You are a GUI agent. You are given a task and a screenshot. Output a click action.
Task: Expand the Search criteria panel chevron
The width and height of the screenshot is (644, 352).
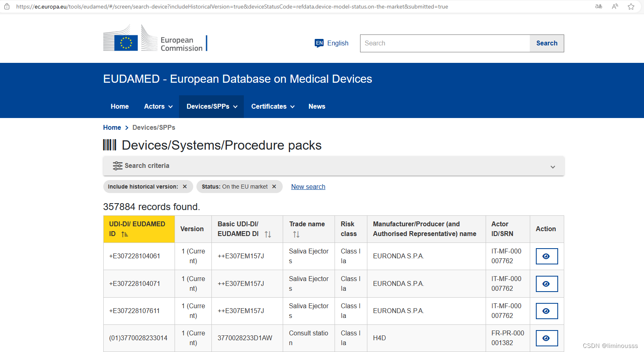[x=553, y=167]
